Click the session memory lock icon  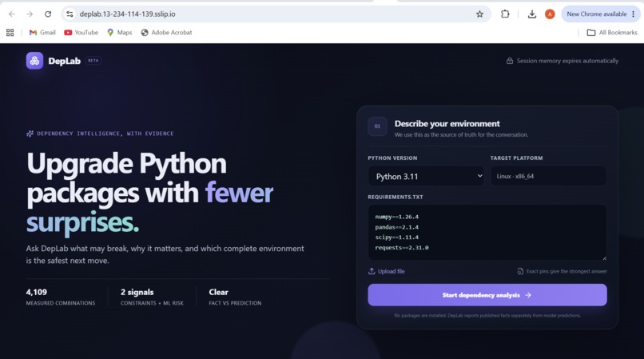pyautogui.click(x=510, y=61)
